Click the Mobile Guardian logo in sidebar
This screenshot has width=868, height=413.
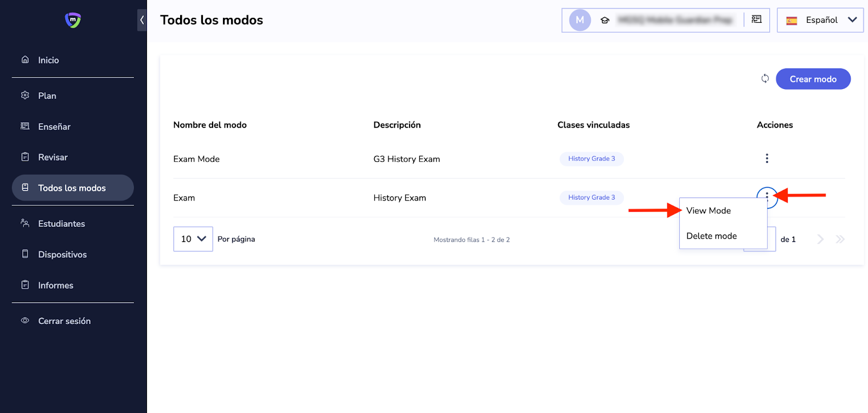tap(73, 20)
